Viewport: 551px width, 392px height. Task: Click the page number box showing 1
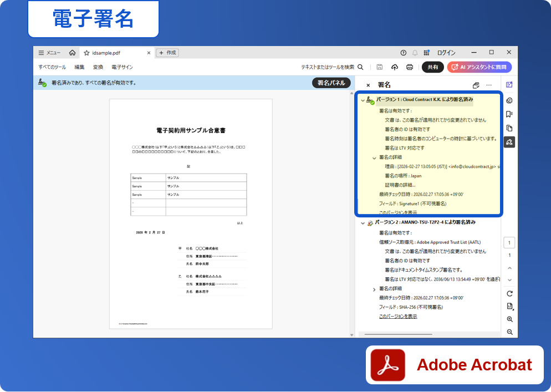(509, 243)
